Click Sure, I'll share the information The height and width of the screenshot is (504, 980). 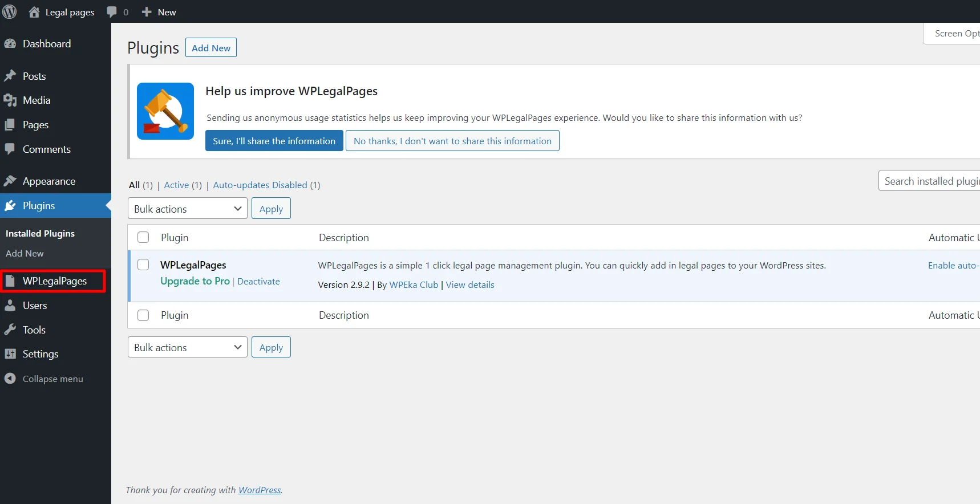pyautogui.click(x=274, y=141)
